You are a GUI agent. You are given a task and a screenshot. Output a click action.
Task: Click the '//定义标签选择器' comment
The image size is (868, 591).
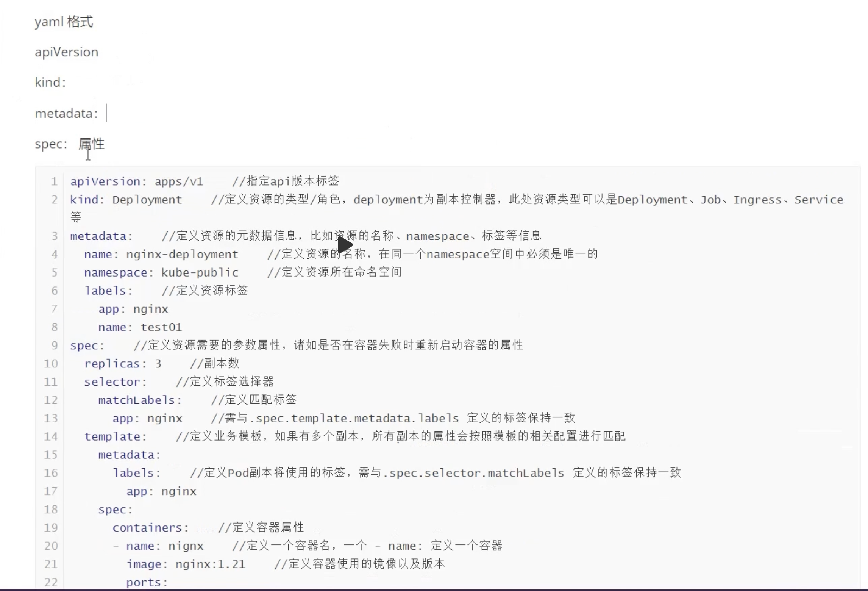click(x=225, y=381)
